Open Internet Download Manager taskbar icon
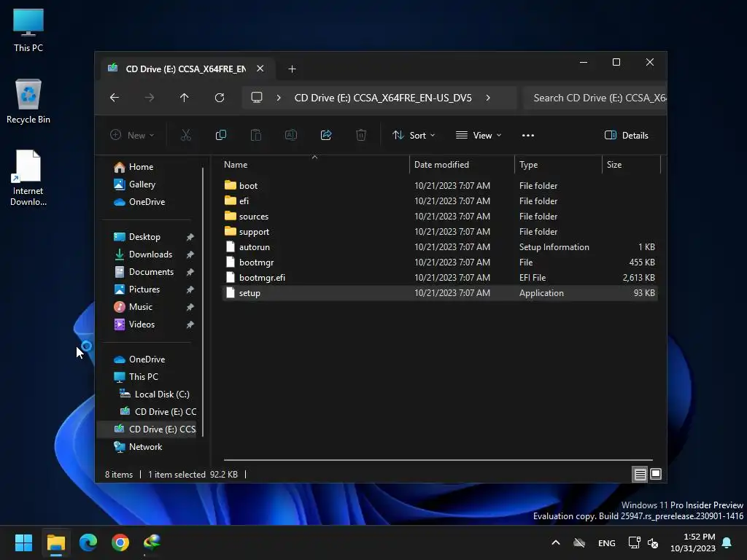Viewport: 747px width, 560px height. [152, 542]
